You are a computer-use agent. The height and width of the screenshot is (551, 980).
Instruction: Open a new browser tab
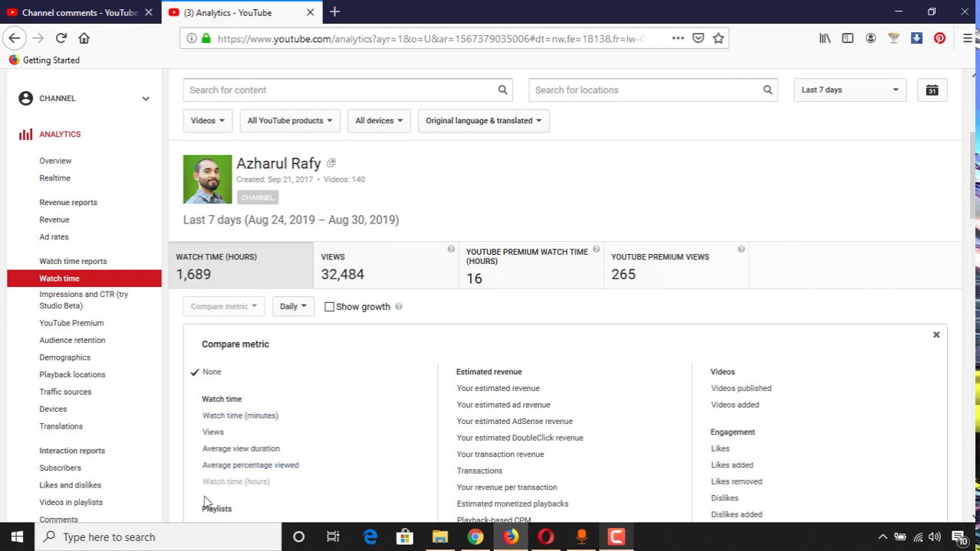(335, 12)
